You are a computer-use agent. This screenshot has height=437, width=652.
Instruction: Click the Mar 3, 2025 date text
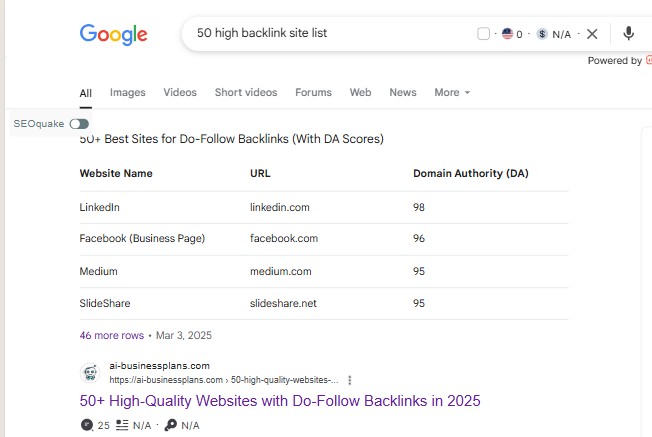(184, 335)
